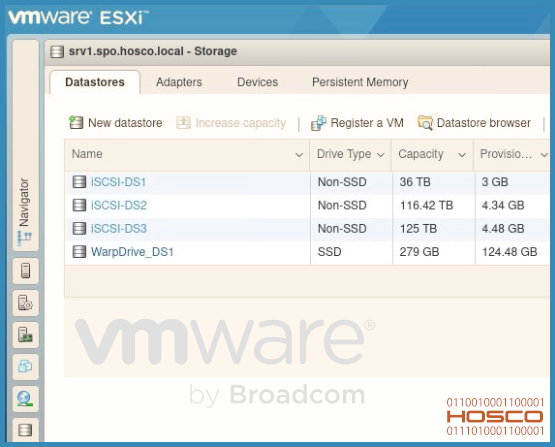The width and height of the screenshot is (555, 447).
Task: Expand the Navigator side panel
Action: pyautogui.click(x=25, y=145)
